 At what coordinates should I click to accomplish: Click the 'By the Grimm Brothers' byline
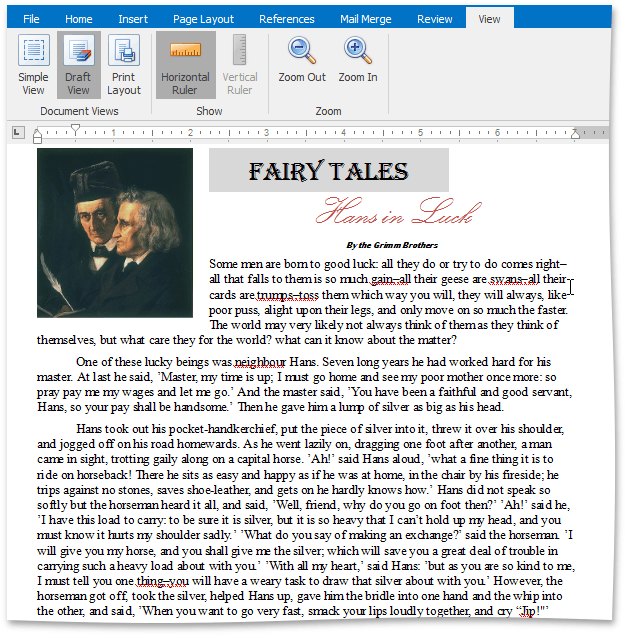tap(392, 245)
